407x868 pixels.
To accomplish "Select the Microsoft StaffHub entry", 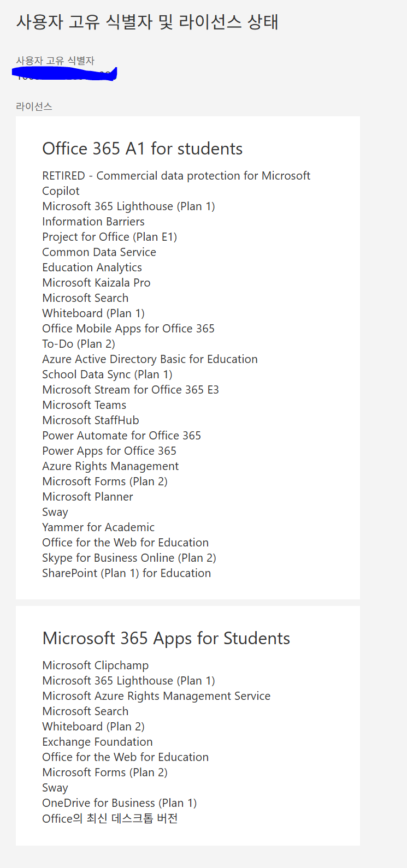I will coord(91,420).
